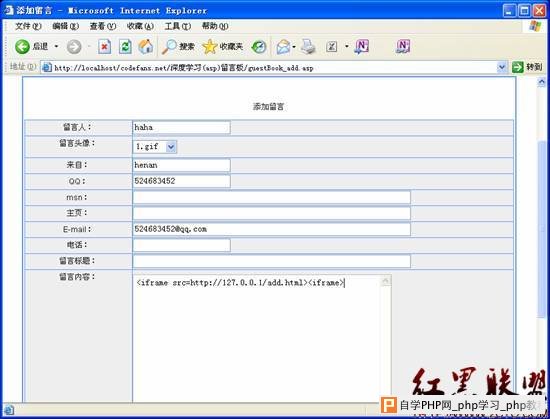Open the Back button history arrow
The height and width of the screenshot is (419, 550).
[56, 46]
